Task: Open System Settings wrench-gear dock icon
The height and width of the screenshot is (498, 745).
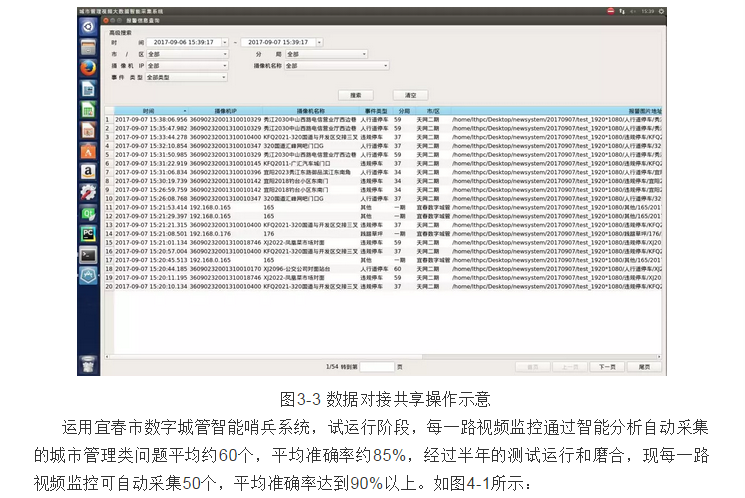Action: click(x=88, y=192)
